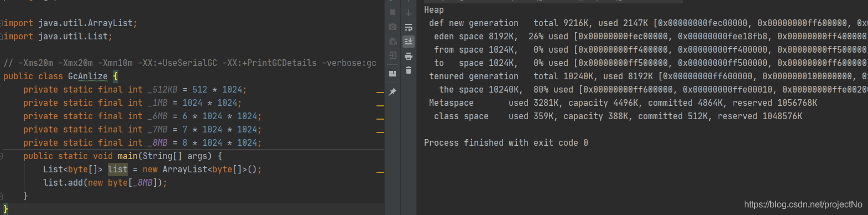Click the Print console output icon
The height and width of the screenshot is (215, 868).
pyautogui.click(x=409, y=56)
